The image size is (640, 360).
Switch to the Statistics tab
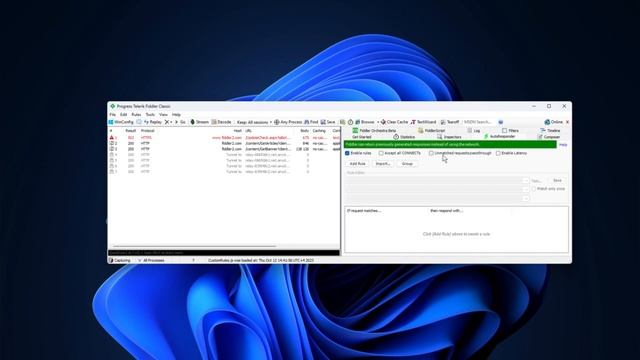pyautogui.click(x=404, y=137)
